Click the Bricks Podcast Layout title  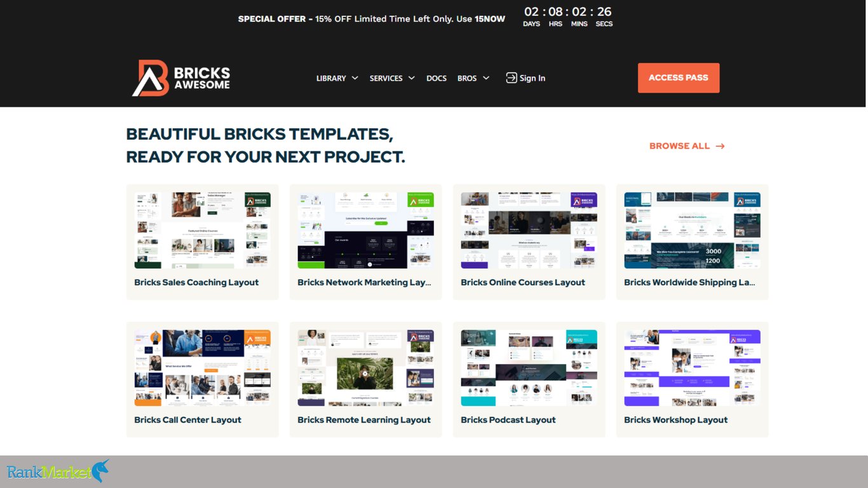[508, 420]
